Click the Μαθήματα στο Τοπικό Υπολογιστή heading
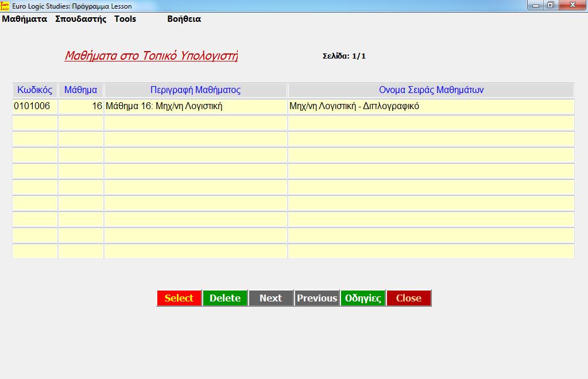Viewport: 588px width, 379px height. 151,56
